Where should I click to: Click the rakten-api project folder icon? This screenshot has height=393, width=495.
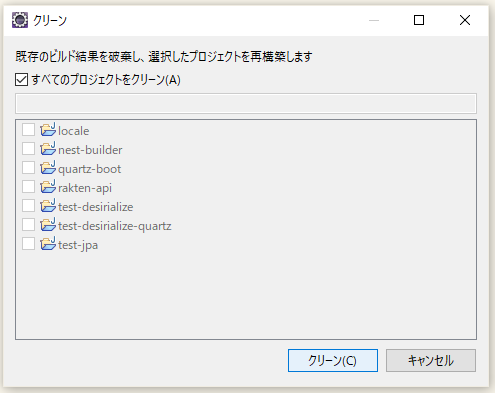[x=48, y=187]
